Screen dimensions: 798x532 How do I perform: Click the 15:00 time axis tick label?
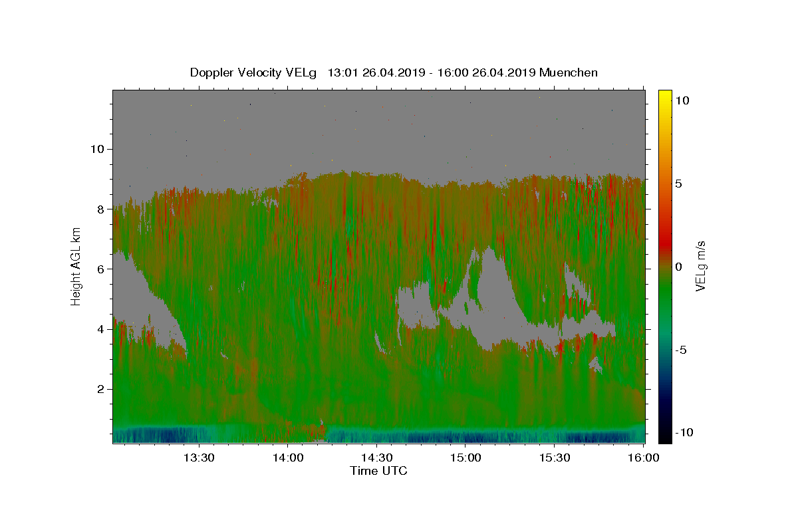pyautogui.click(x=465, y=458)
